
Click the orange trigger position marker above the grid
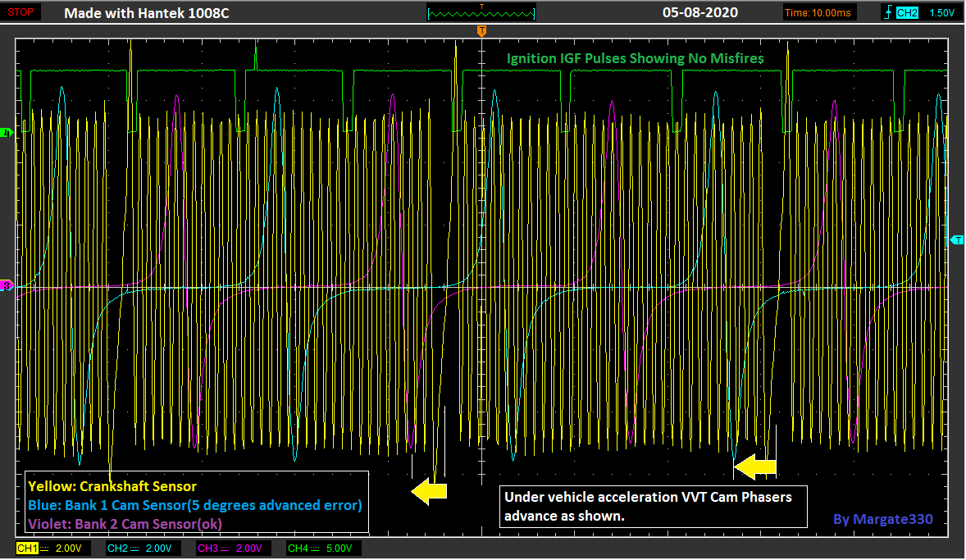(x=481, y=31)
